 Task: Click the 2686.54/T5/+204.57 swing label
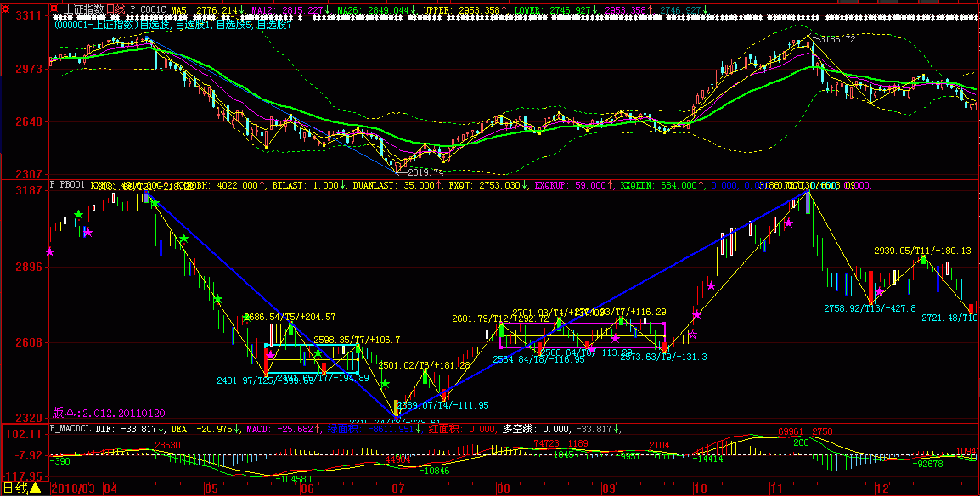click(290, 318)
